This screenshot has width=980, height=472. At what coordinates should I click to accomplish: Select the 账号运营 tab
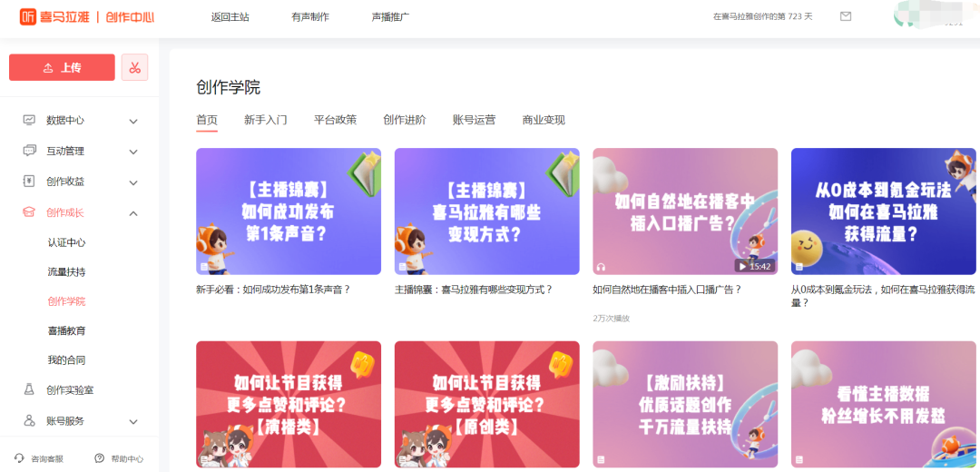(x=475, y=120)
